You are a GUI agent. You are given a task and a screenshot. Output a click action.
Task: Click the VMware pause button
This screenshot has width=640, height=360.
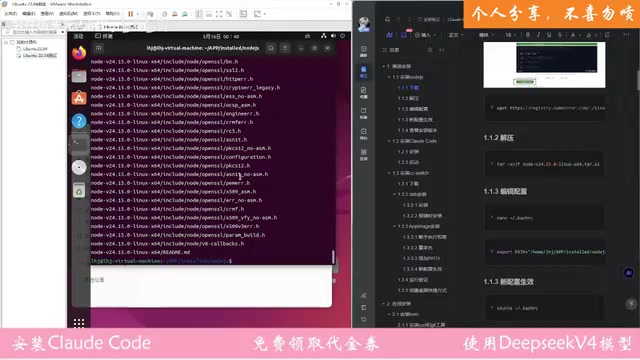(131, 14)
